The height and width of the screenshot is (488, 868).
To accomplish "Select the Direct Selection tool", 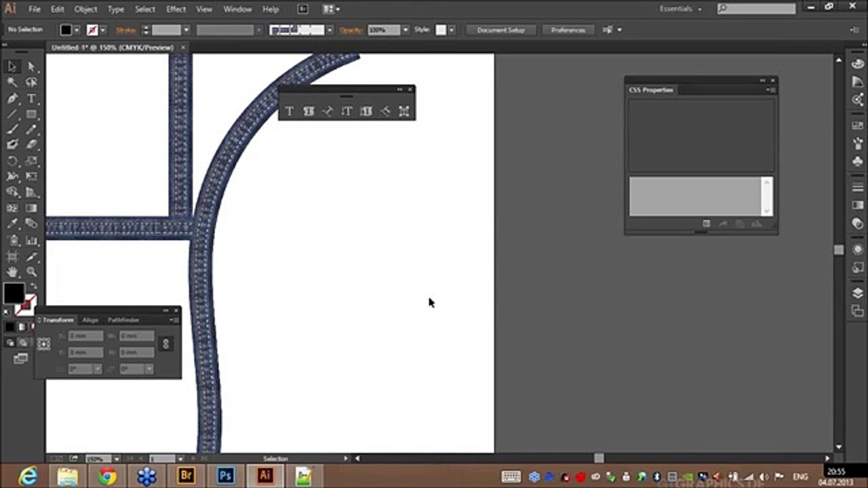I will [31, 66].
